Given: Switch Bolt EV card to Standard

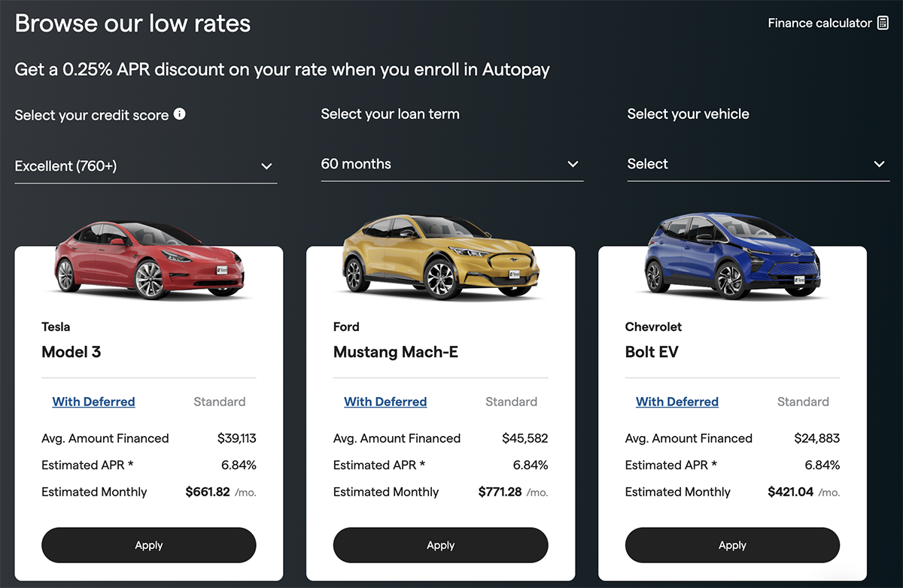Looking at the screenshot, I should coord(803,402).
